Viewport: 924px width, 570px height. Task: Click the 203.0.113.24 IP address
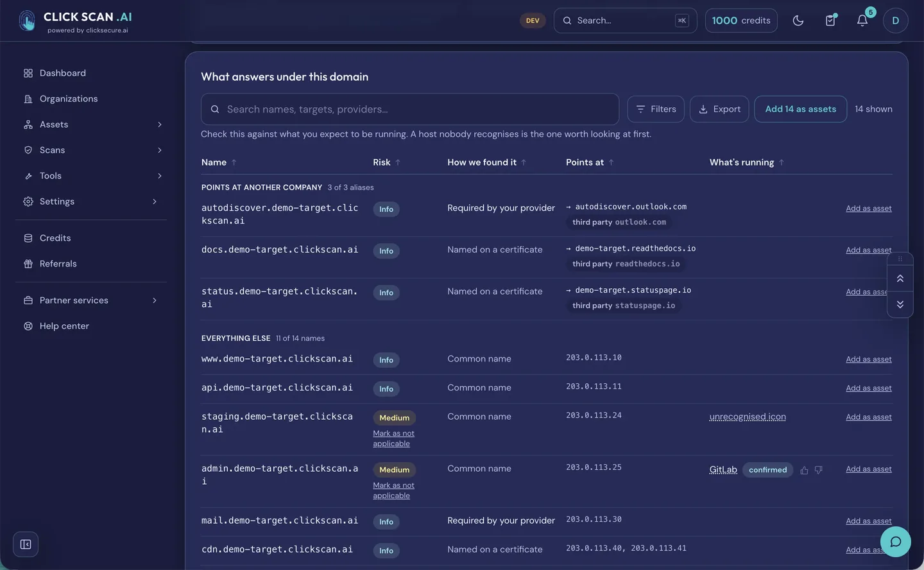coord(594,416)
